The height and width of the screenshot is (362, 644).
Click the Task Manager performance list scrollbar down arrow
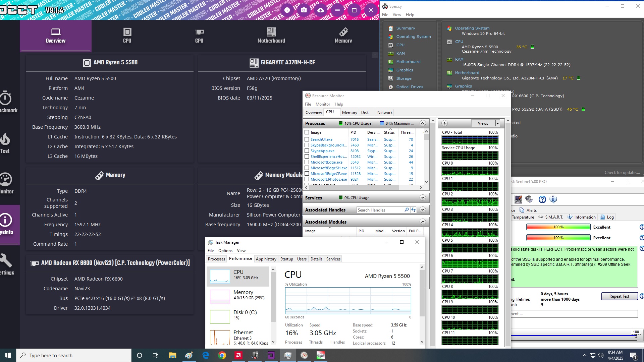click(x=273, y=342)
